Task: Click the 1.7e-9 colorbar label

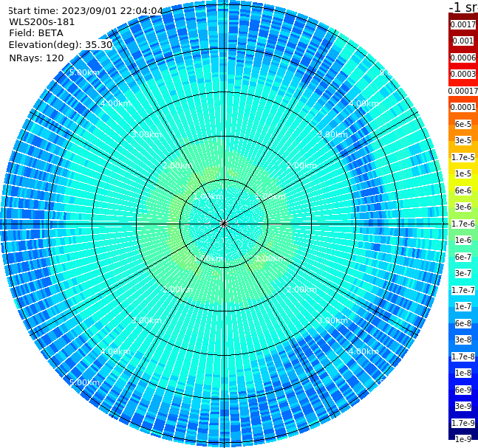Action: [463, 423]
